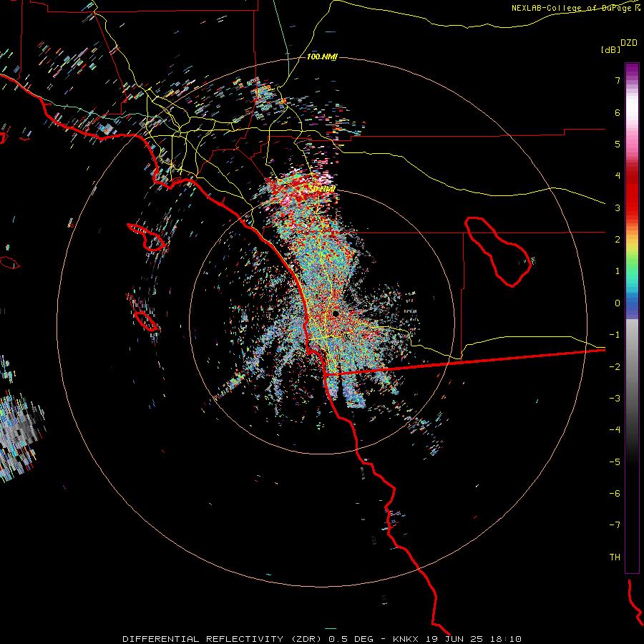The width and height of the screenshot is (644, 644).
Task: Click the 100 NMI range ring label
Action: tap(322, 57)
